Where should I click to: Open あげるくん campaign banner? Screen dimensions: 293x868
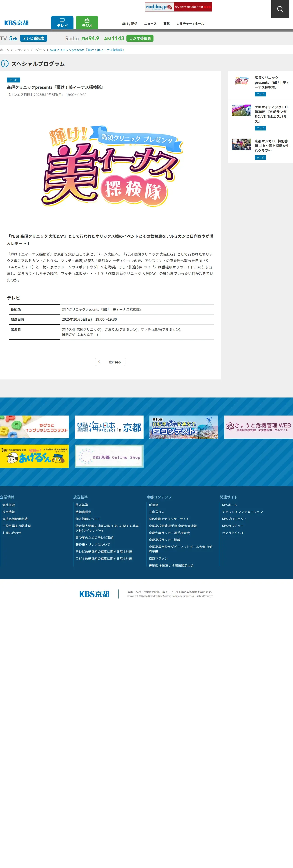34,456
